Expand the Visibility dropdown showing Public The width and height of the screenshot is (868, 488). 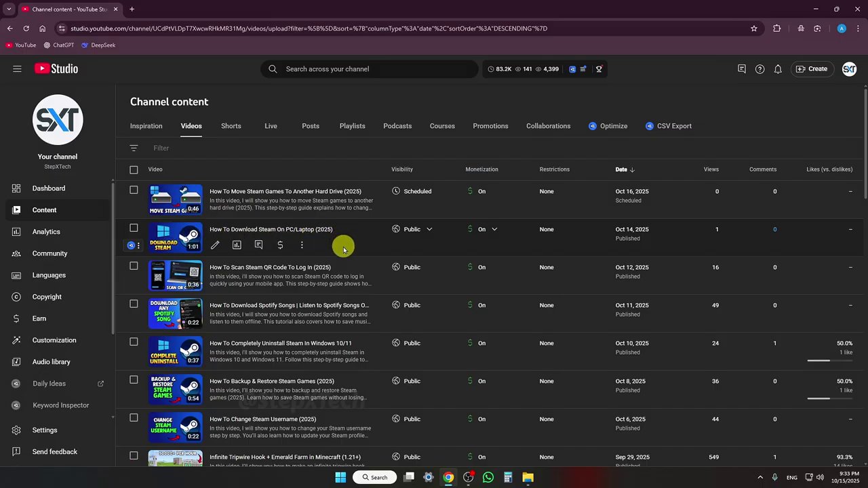[429, 229]
